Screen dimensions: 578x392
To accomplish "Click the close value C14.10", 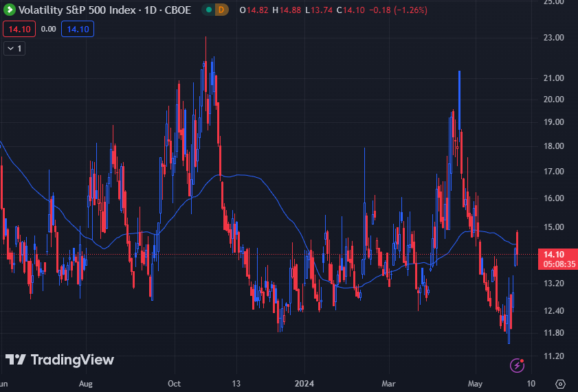I will click(x=351, y=10).
